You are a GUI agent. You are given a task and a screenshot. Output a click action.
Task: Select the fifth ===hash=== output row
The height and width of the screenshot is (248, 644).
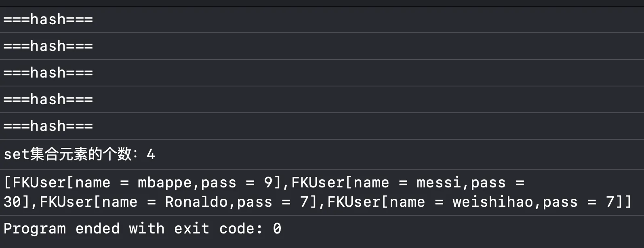pos(322,126)
